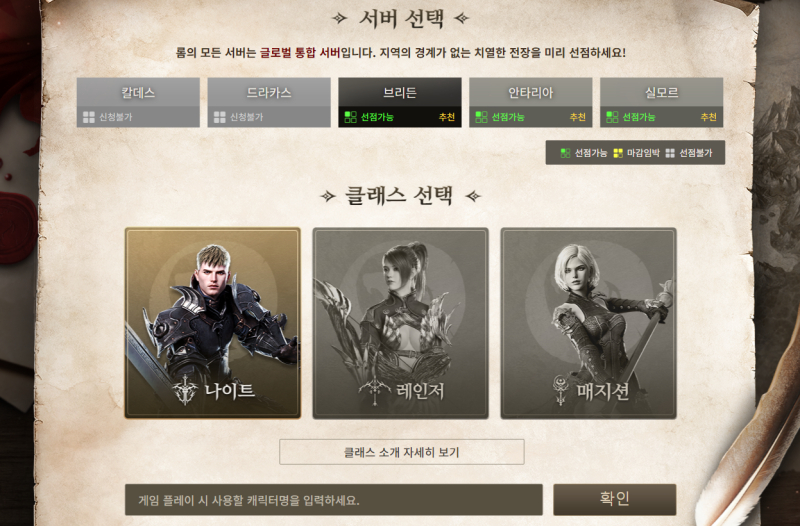Click the green 선점가능 legend icon
Viewport: 800px width, 526px height.
point(565,153)
